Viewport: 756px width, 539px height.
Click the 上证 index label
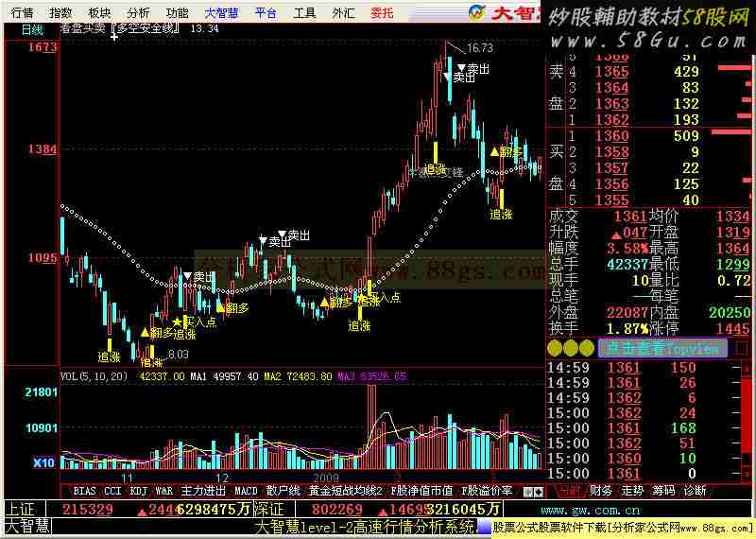pyautogui.click(x=21, y=509)
